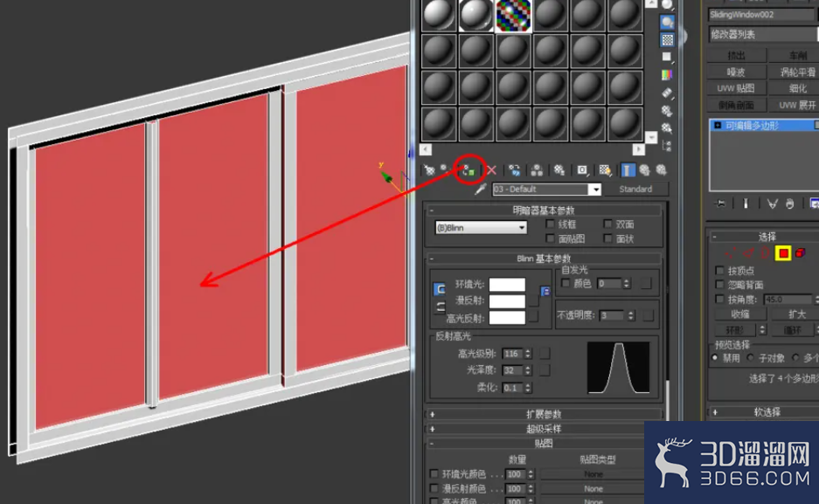Tick the 自发光 颜色 checkbox
Screen dimensions: 819x504
[566, 283]
